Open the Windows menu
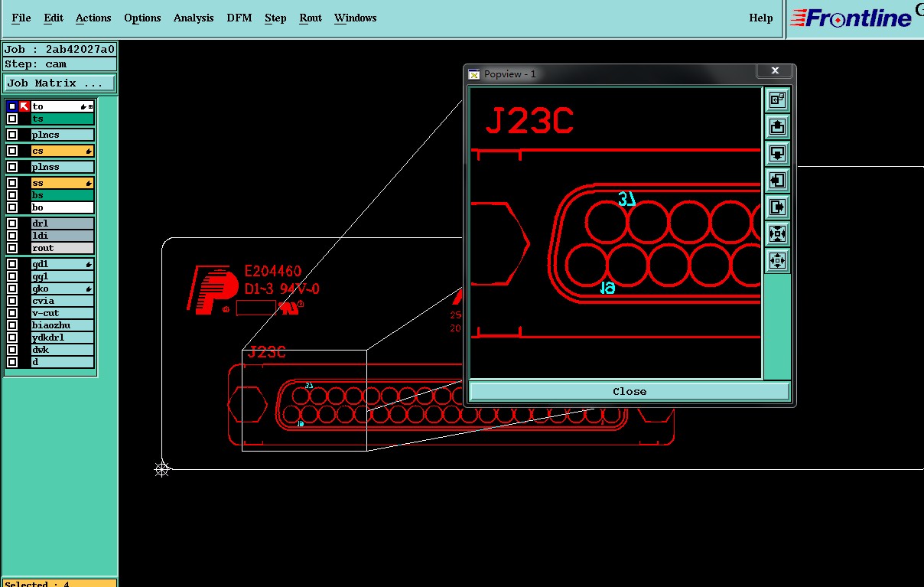 pos(356,18)
